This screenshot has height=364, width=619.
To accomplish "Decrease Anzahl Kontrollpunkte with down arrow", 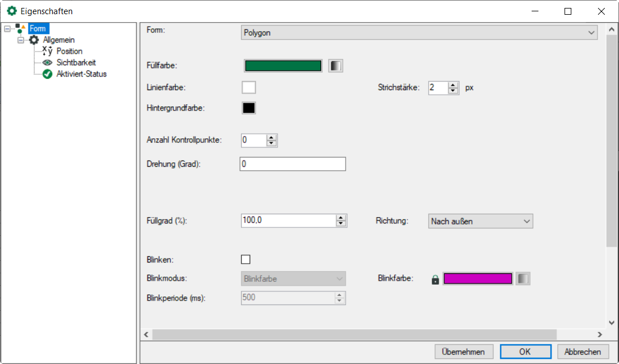I will tap(271, 143).
